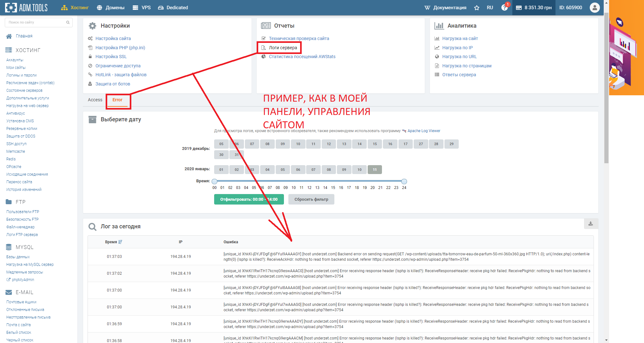Click the search magnifier in site search
Viewport: 644px width, 343px height.
68,22
